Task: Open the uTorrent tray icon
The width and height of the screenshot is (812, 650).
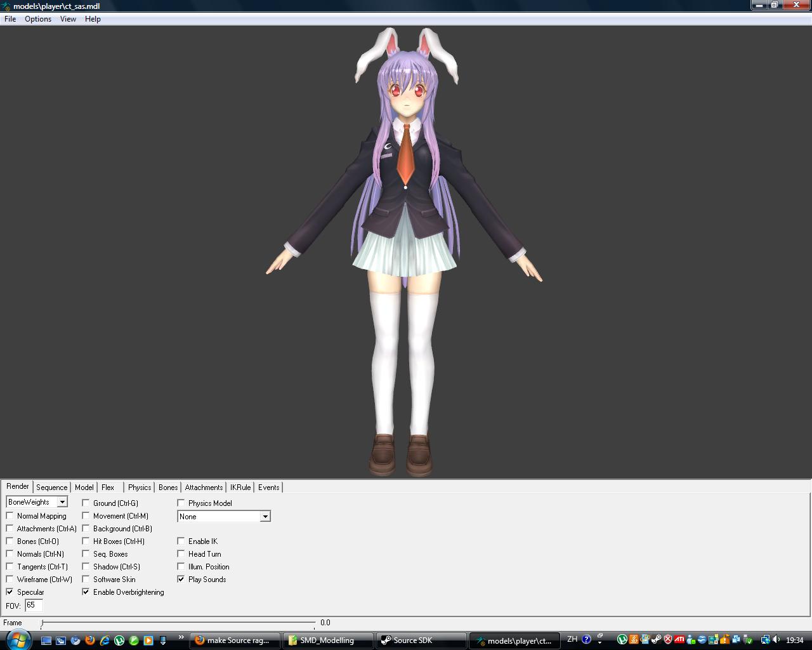Action: pos(622,639)
